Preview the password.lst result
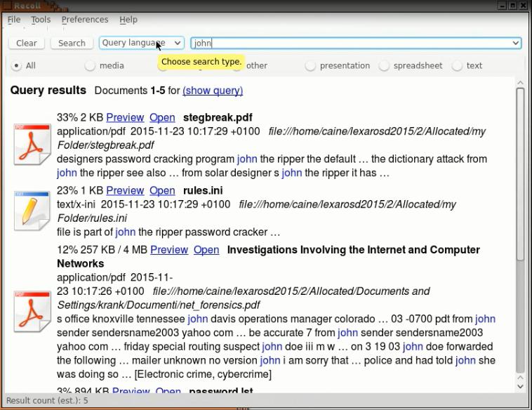 [131, 390]
